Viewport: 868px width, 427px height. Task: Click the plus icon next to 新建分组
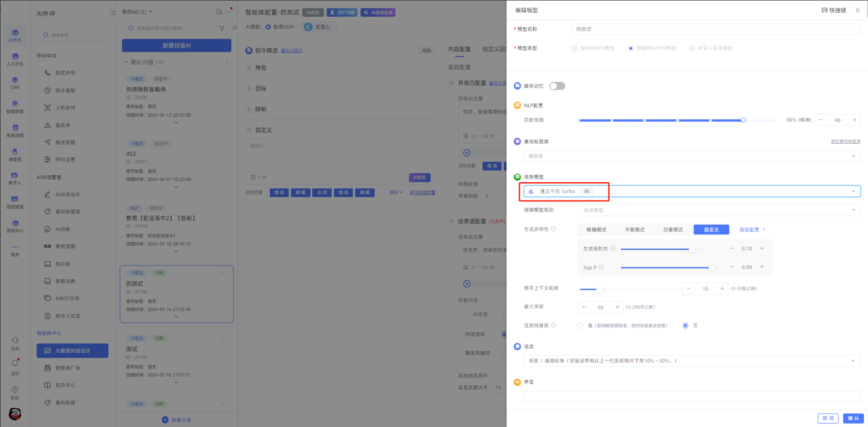tap(165, 420)
